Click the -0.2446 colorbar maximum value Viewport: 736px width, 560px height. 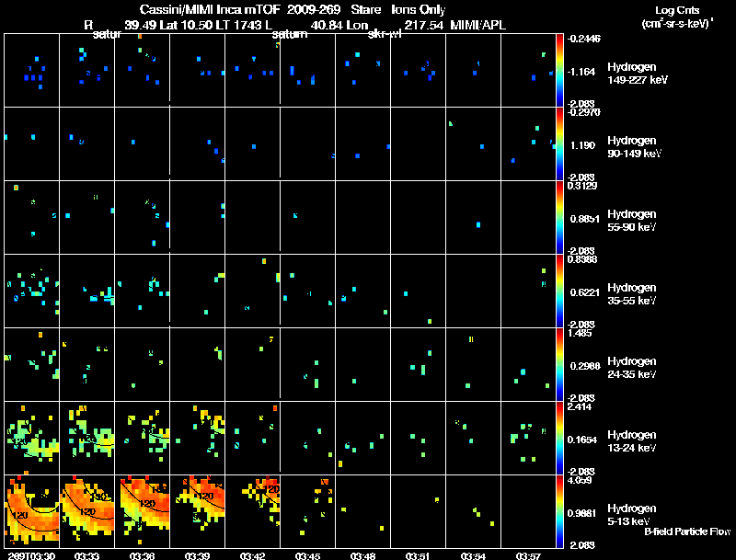click(583, 39)
